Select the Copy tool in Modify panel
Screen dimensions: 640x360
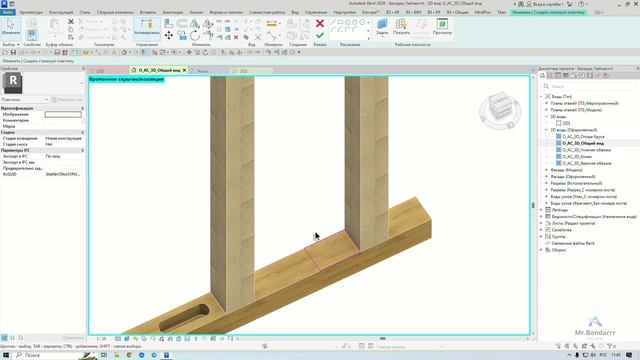182,36
